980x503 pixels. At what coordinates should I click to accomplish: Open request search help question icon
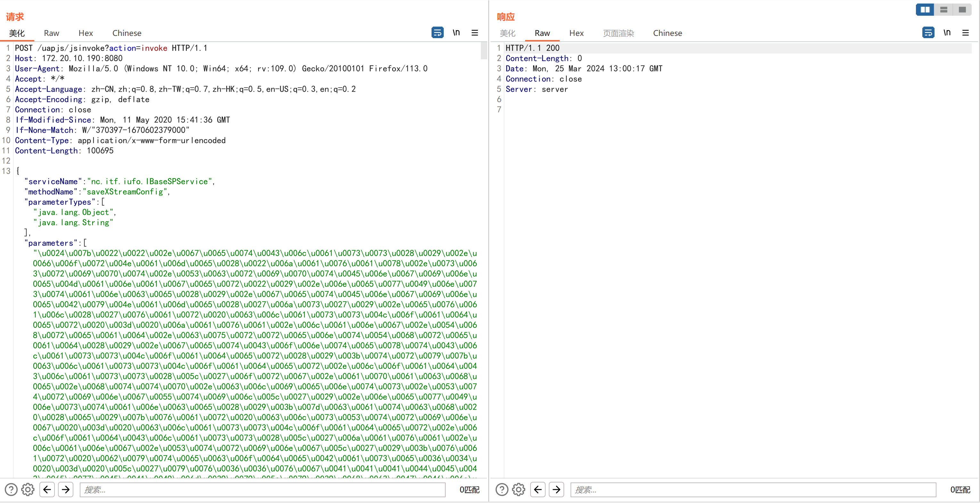[x=11, y=489]
